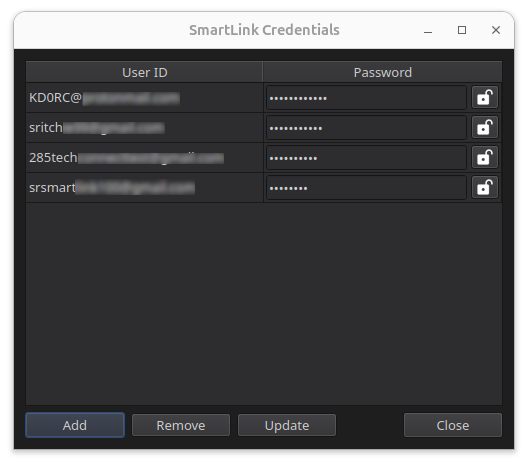Image resolution: width=528 pixels, height=466 pixels.
Task: Close window using title bar X
Action: [496, 30]
